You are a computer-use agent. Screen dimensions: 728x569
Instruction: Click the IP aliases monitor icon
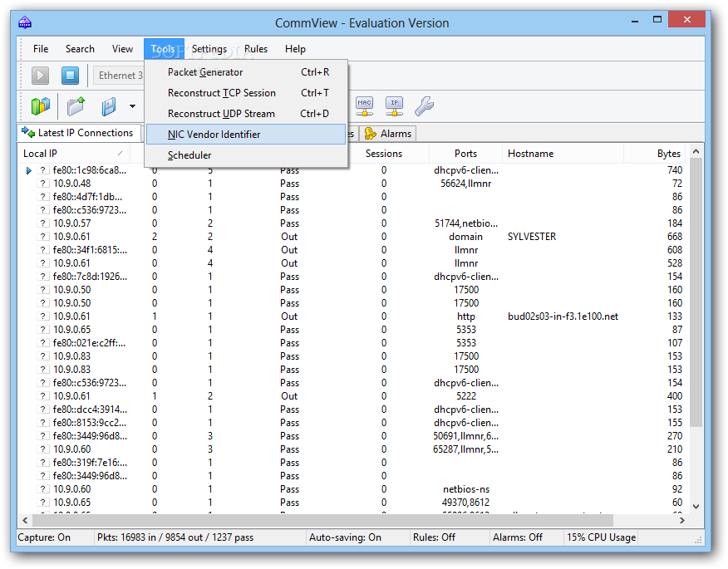pyautogui.click(x=394, y=106)
